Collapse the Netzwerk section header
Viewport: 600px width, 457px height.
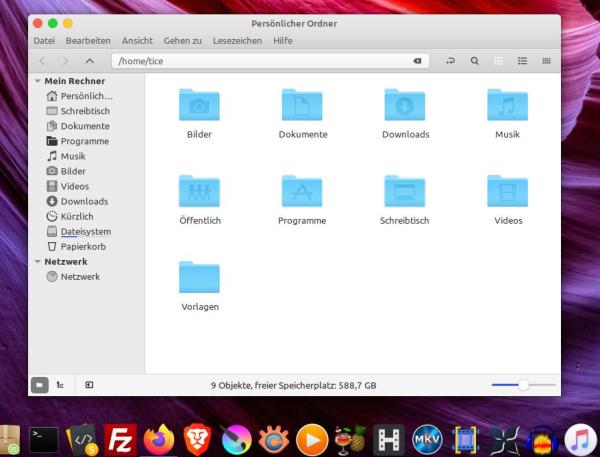[x=38, y=262]
